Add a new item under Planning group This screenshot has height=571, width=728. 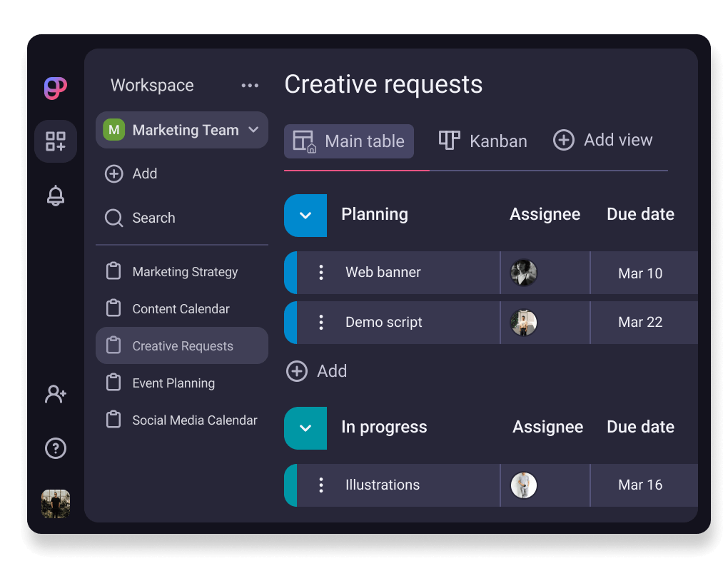click(x=317, y=371)
